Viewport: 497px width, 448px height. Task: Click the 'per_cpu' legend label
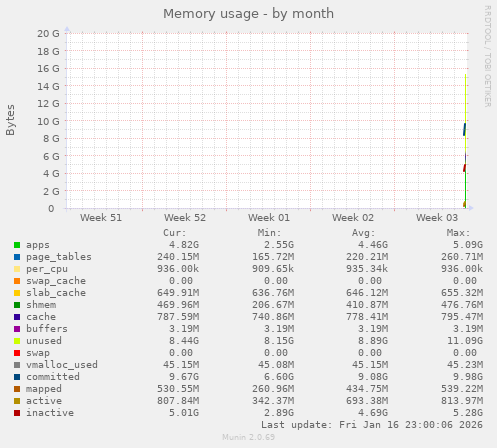(x=47, y=269)
